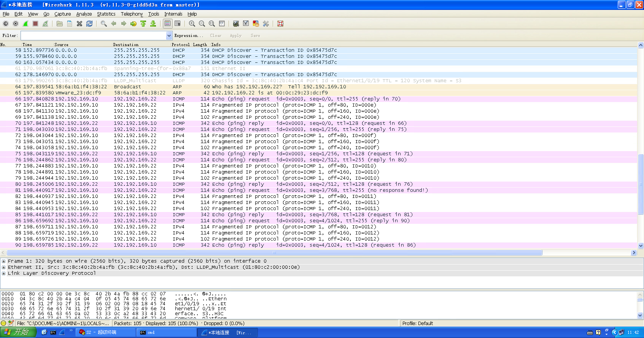Image resolution: width=644 pixels, height=338 pixels.
Task: Select packet 58 DHCP Discover row
Action: click(319, 50)
